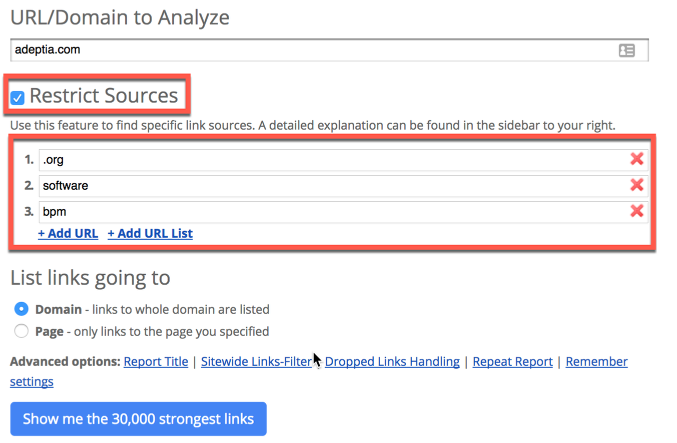This screenshot has width=677, height=443.
Task: Choose the Page radio option
Action: [21, 331]
